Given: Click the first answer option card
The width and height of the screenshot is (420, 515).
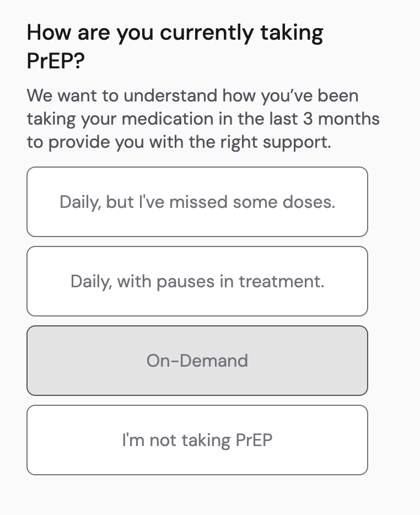Looking at the screenshot, I should [x=197, y=202].
